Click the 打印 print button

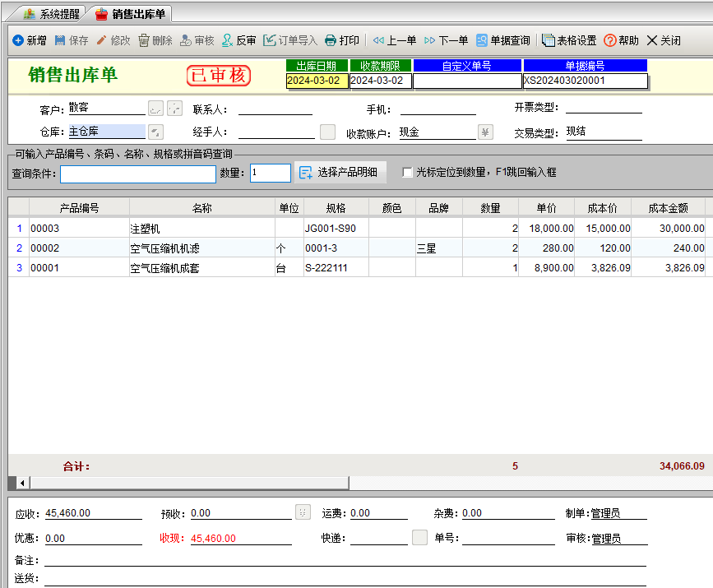tap(342, 40)
